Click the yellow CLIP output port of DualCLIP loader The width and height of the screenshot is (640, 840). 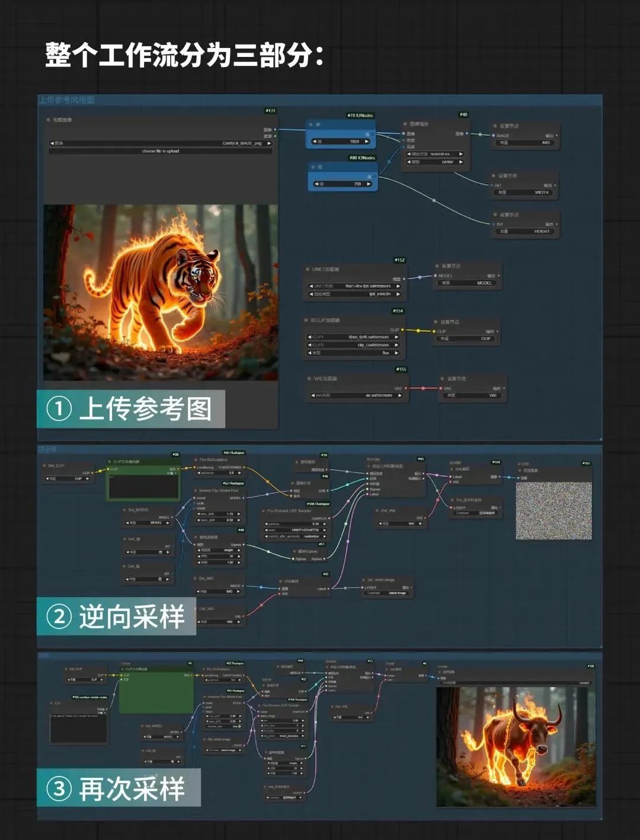pyautogui.click(x=403, y=330)
